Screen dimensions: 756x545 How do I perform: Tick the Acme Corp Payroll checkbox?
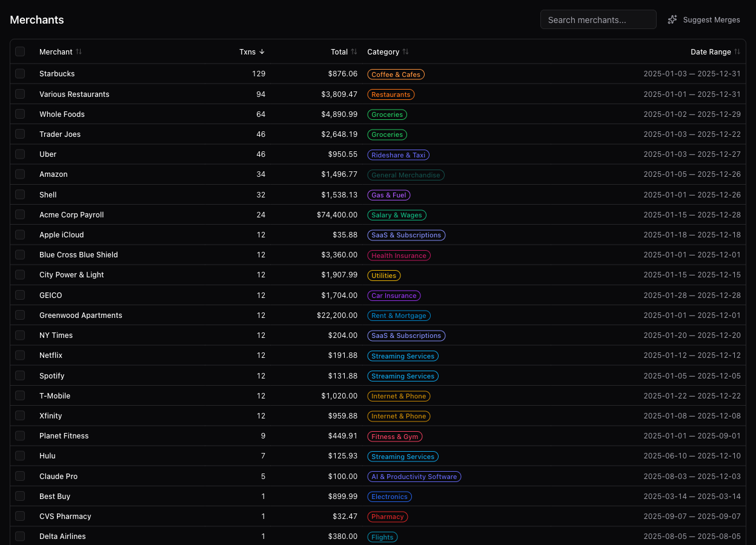click(20, 214)
